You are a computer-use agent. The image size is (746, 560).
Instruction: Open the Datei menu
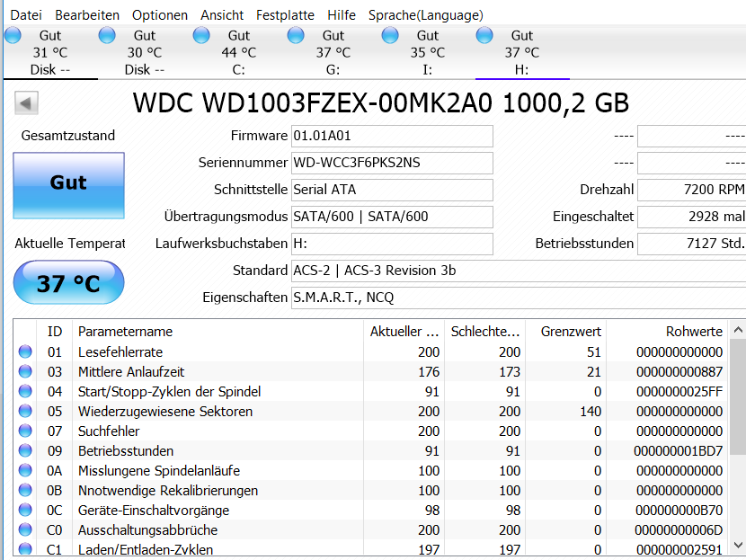click(x=26, y=15)
